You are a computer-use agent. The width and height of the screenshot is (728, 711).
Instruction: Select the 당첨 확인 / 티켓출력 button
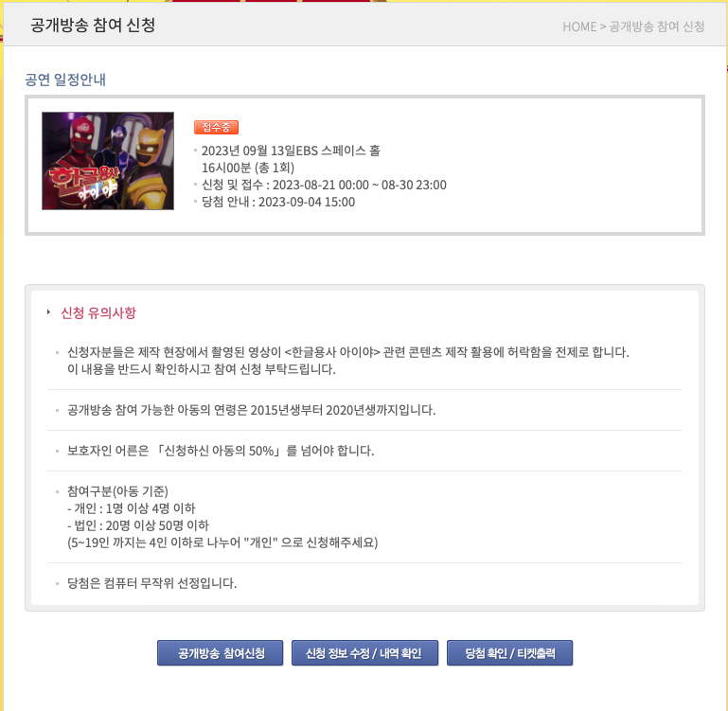(x=509, y=652)
